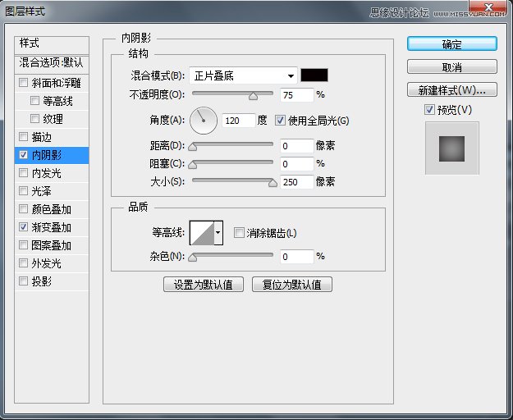The width and height of the screenshot is (513, 420).
Task: Confirm with the 确定 button
Action: [x=452, y=43]
